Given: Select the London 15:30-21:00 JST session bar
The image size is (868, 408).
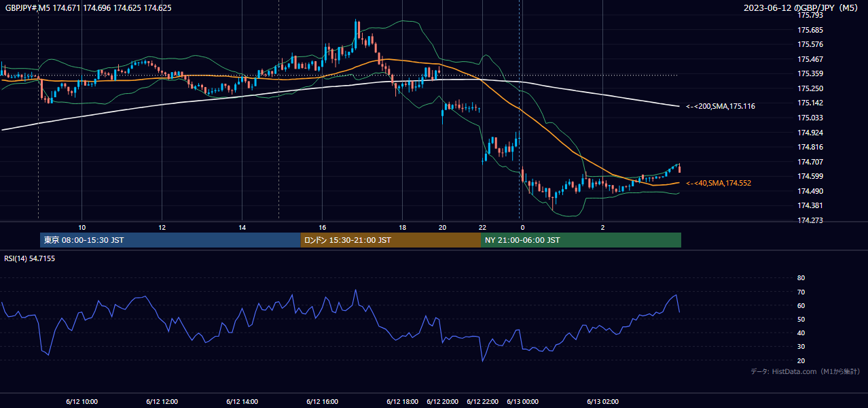Looking at the screenshot, I should [391, 240].
